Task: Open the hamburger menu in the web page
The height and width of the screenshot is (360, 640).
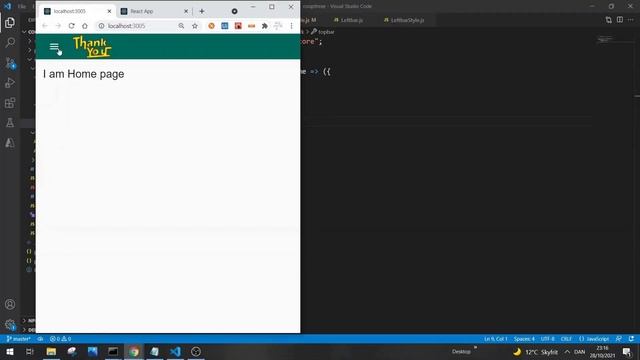Action: coord(54,47)
